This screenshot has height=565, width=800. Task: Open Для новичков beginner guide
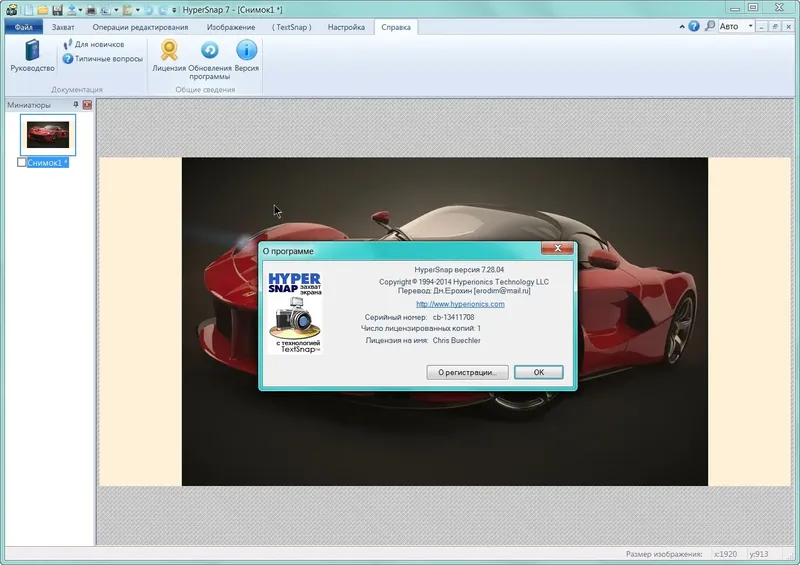click(x=93, y=45)
